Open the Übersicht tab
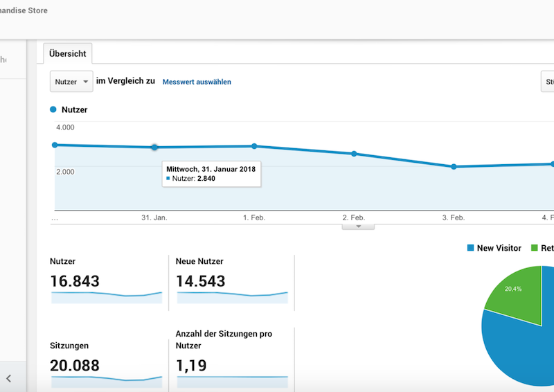This screenshot has height=392, width=554. click(68, 54)
